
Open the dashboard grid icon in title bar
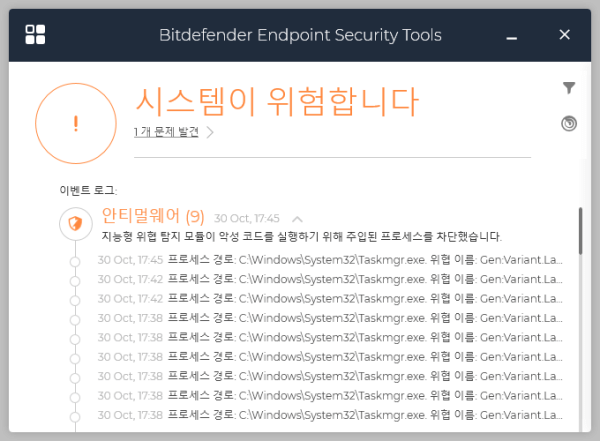pos(35,35)
